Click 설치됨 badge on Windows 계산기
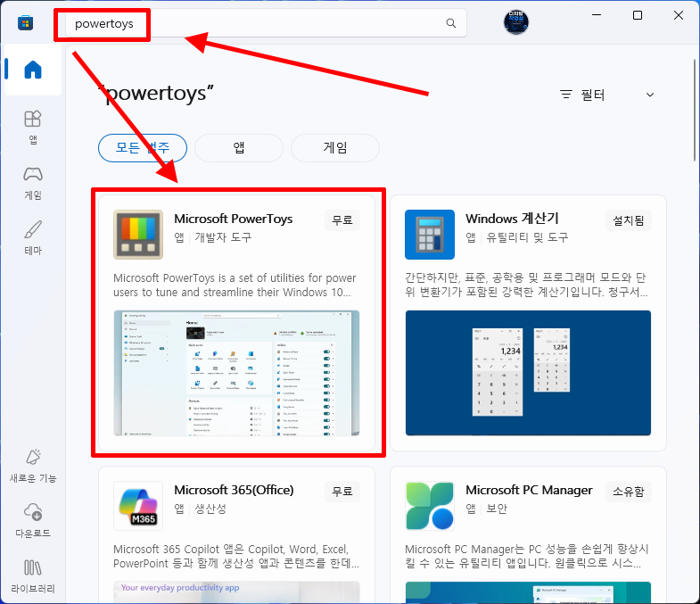The image size is (700, 604). point(628,220)
